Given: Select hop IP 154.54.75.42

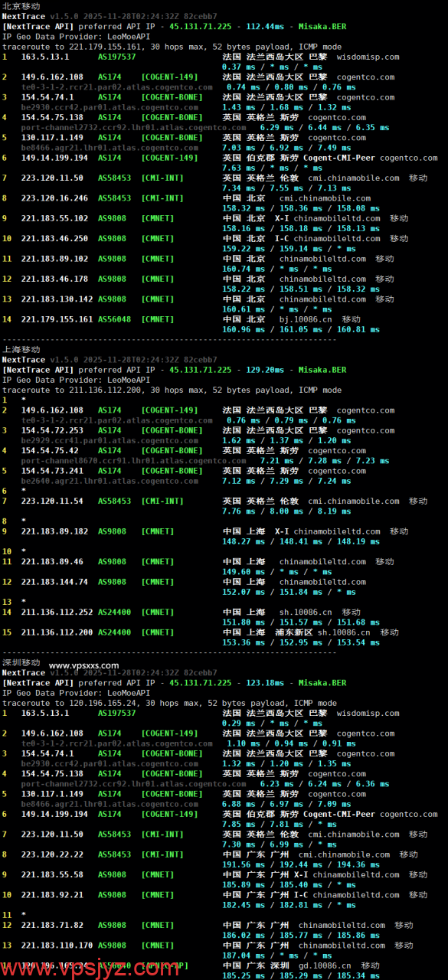Looking at the screenshot, I should click(x=50, y=451).
